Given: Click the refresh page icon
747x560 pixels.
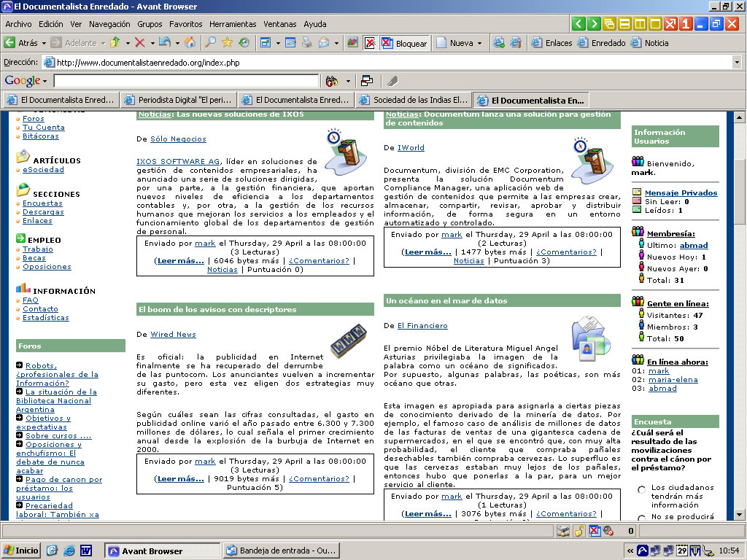Looking at the screenshot, I should coord(164,43).
